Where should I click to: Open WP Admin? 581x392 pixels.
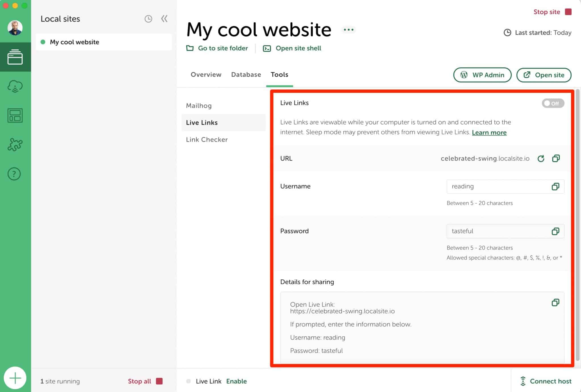point(482,75)
